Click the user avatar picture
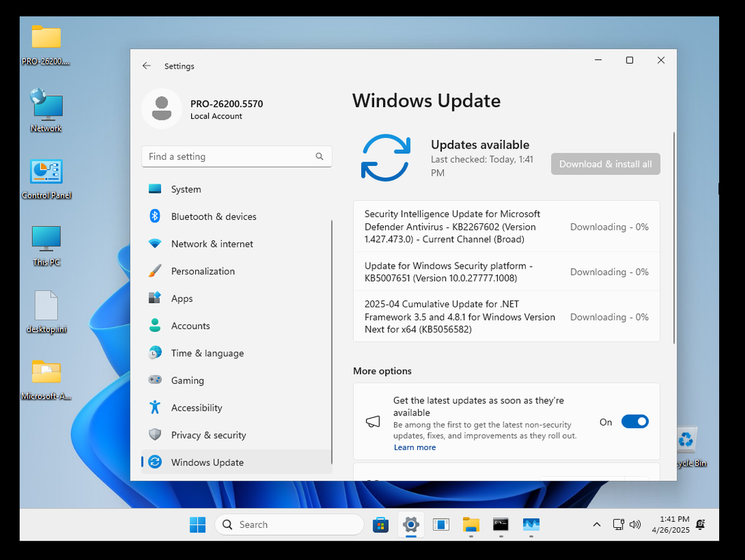 pyautogui.click(x=162, y=108)
